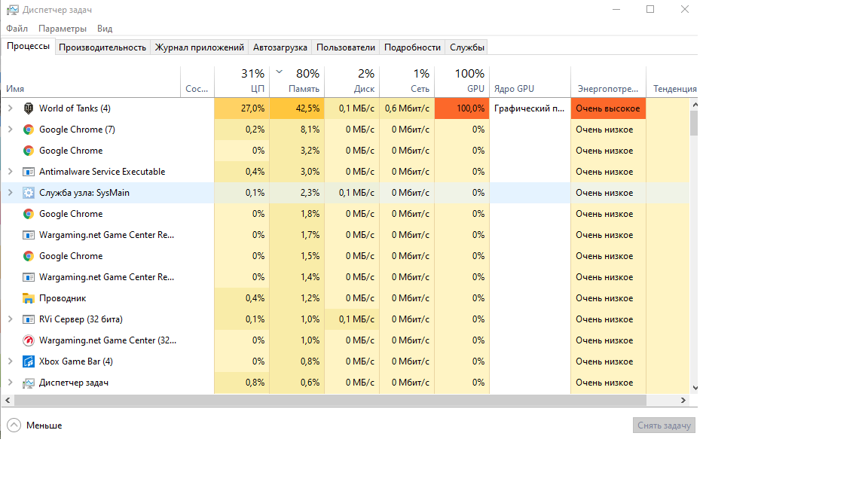The height and width of the screenshot is (488, 868).
Task: Switch to the Производительность tab
Action: (102, 47)
